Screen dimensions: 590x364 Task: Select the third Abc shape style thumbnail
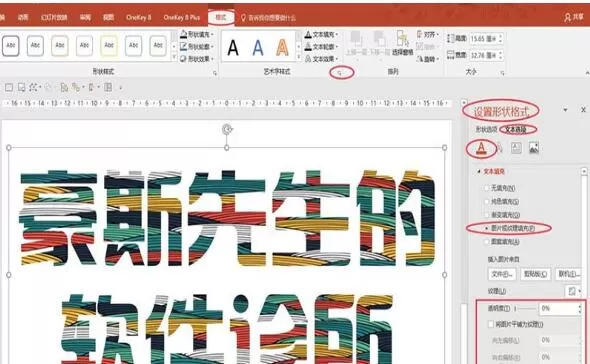[60, 46]
